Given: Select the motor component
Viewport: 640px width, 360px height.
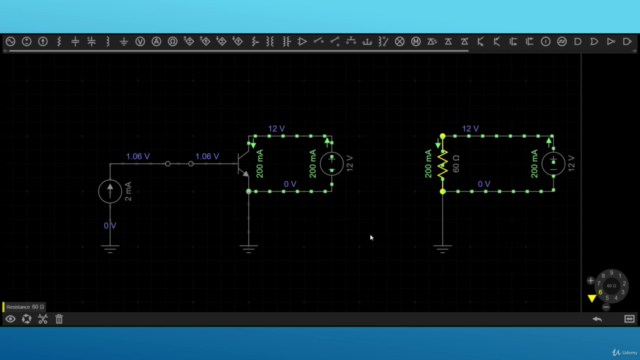Looking at the screenshot, I should tap(416, 42).
